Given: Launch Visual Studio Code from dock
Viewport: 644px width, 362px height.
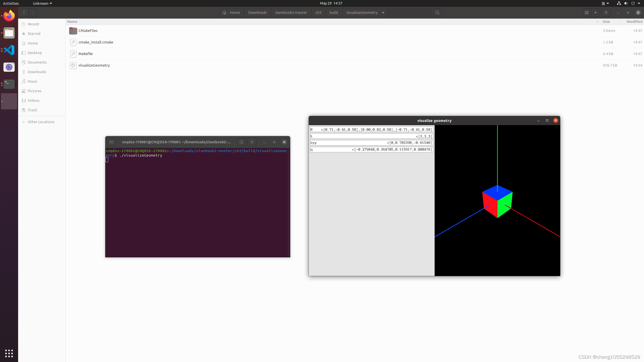Looking at the screenshot, I should [x=9, y=50].
